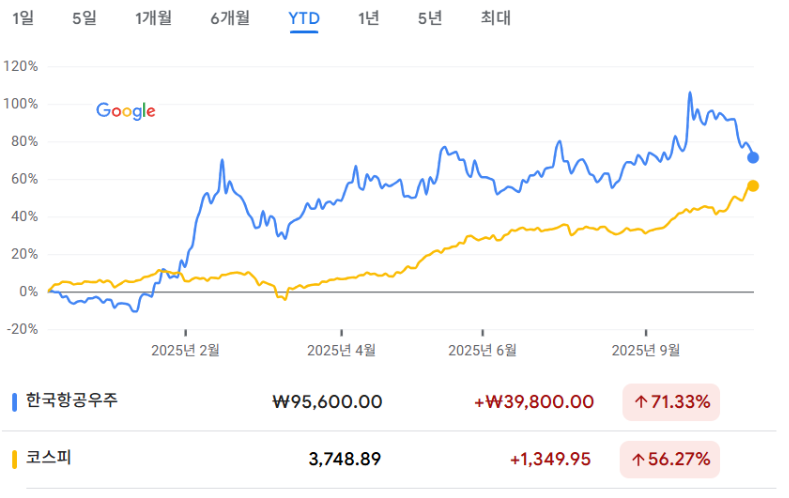Click the blue endpoint dot on the chart
789x498 pixels.
point(754,157)
